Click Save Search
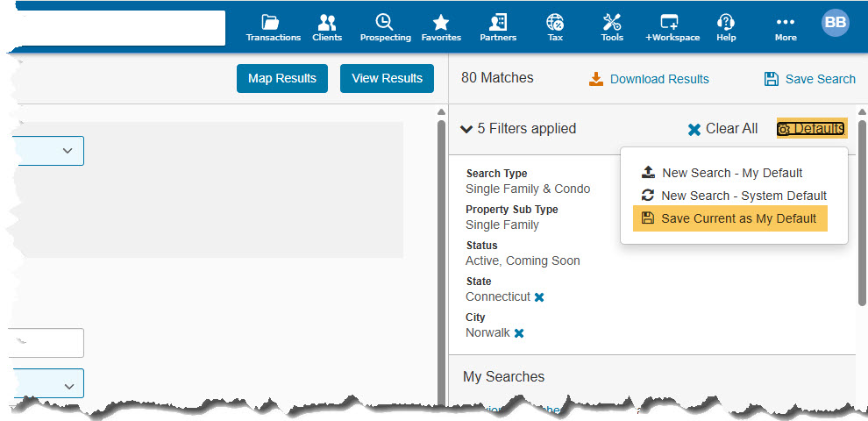The height and width of the screenshot is (421, 868). 809,79
